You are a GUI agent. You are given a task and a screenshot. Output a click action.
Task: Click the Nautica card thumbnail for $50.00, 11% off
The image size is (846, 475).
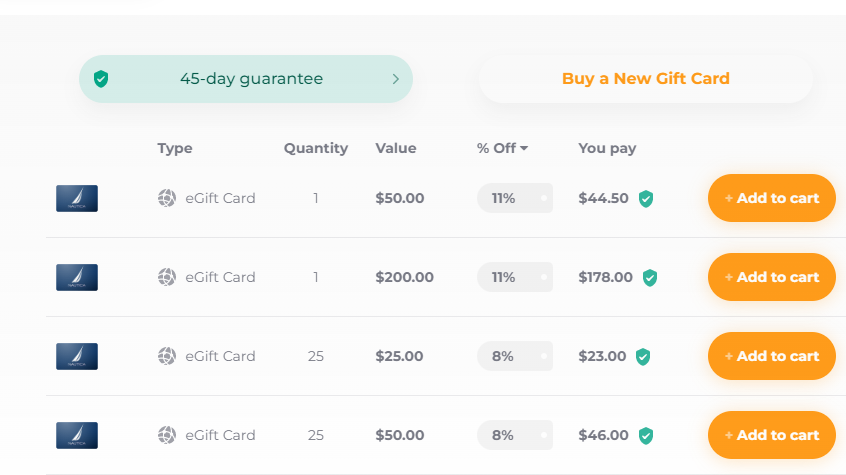[77, 198]
